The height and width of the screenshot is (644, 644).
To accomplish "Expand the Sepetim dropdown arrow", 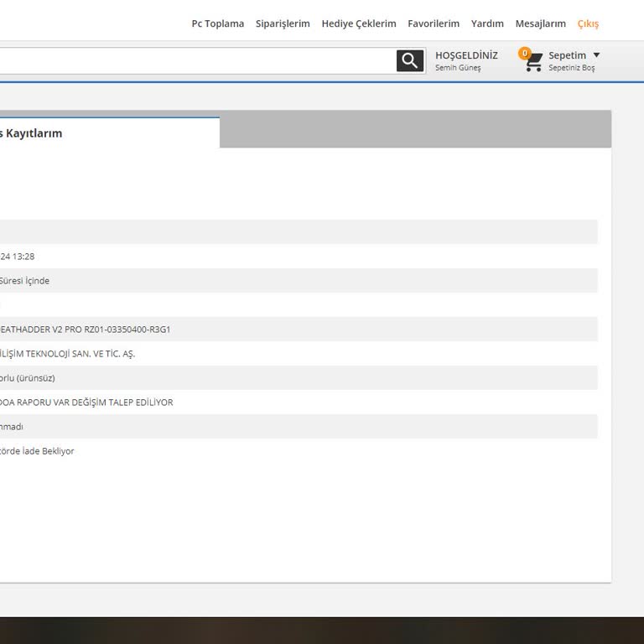I will 596,55.
